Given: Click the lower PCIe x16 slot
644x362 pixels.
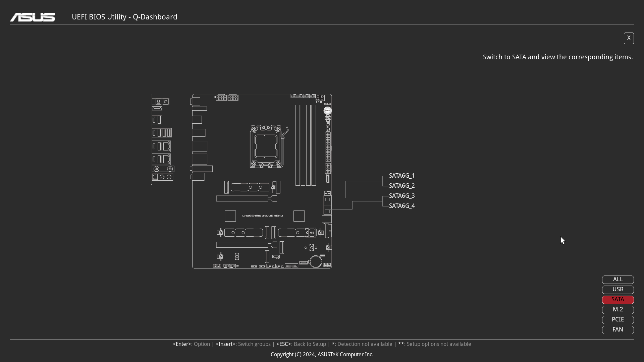Looking at the screenshot, I should (247, 245).
